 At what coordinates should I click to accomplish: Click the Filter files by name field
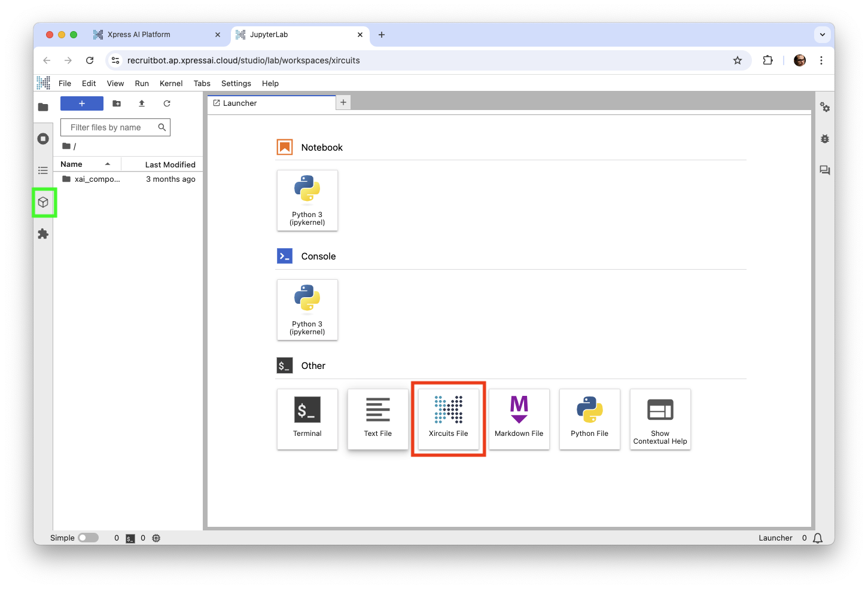click(x=115, y=127)
